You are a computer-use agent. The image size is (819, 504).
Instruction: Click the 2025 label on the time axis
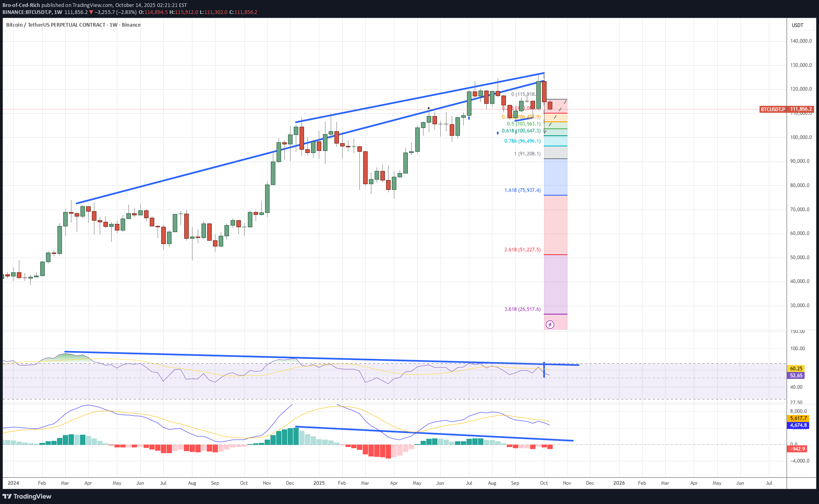pos(319,483)
